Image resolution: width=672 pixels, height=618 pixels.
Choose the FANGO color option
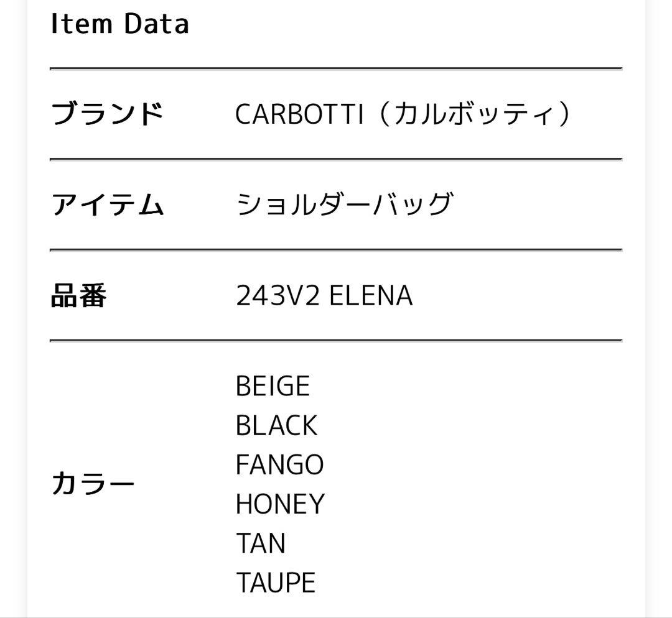280,464
